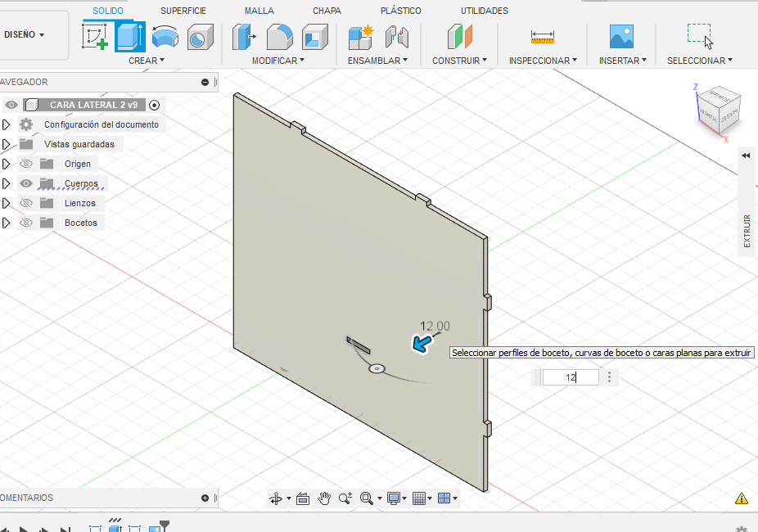This screenshot has width=758, height=532.
Task: Click the timeline position marker
Action: (x=165, y=525)
